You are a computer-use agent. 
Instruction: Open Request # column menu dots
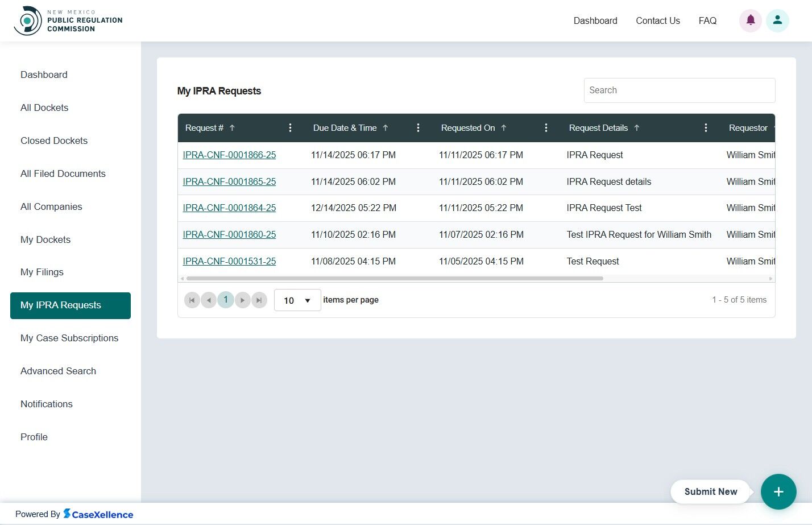[x=290, y=128]
